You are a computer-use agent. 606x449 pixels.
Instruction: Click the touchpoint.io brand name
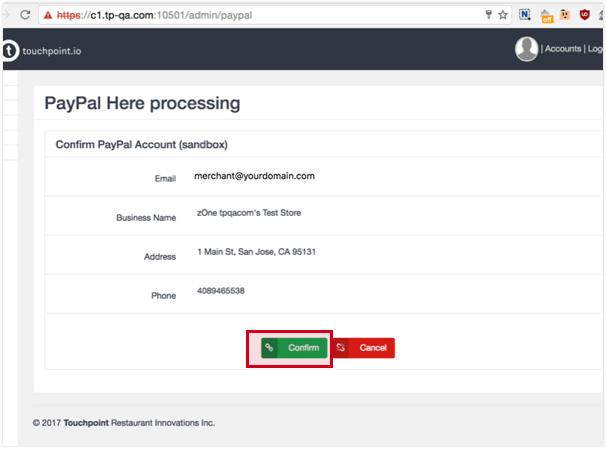point(52,51)
